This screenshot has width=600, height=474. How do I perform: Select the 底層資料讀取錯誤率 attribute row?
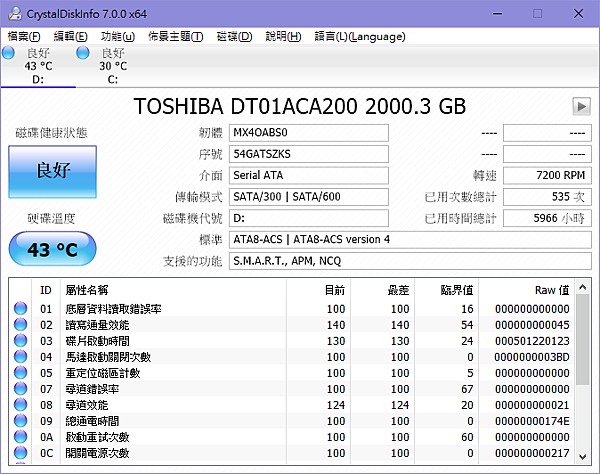(292, 308)
